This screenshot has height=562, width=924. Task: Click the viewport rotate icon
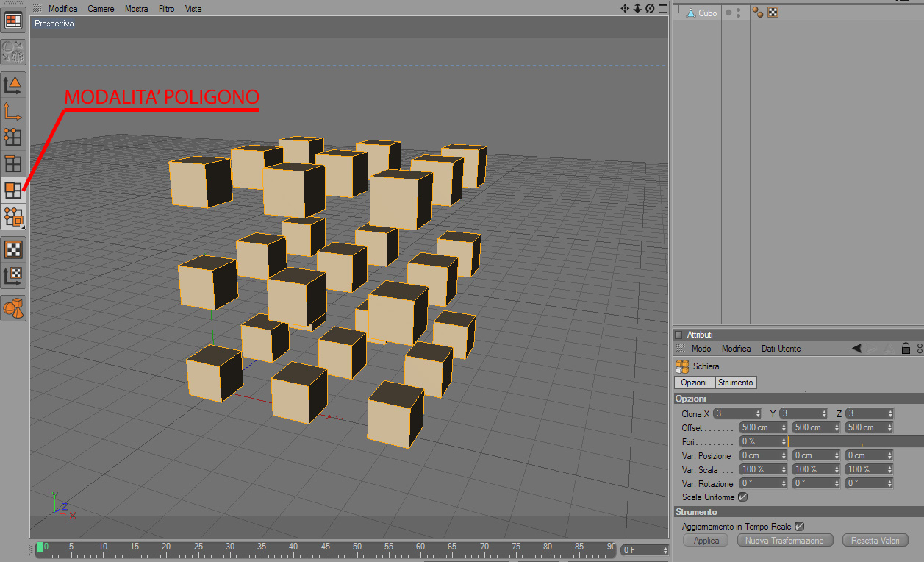coord(650,8)
